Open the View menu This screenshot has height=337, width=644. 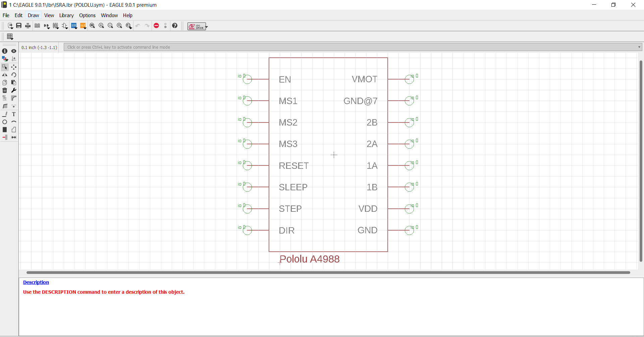tap(49, 15)
